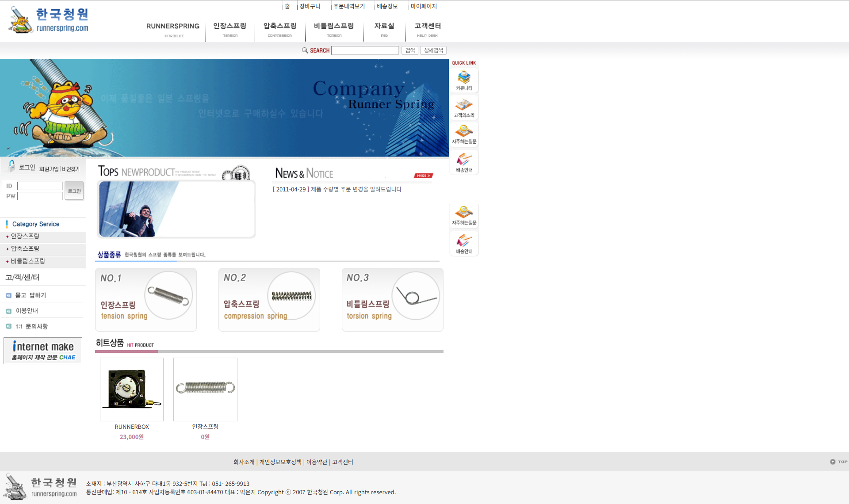Open the 고객의소리 quick link icon
The height and width of the screenshot is (504, 849).
pos(464,107)
